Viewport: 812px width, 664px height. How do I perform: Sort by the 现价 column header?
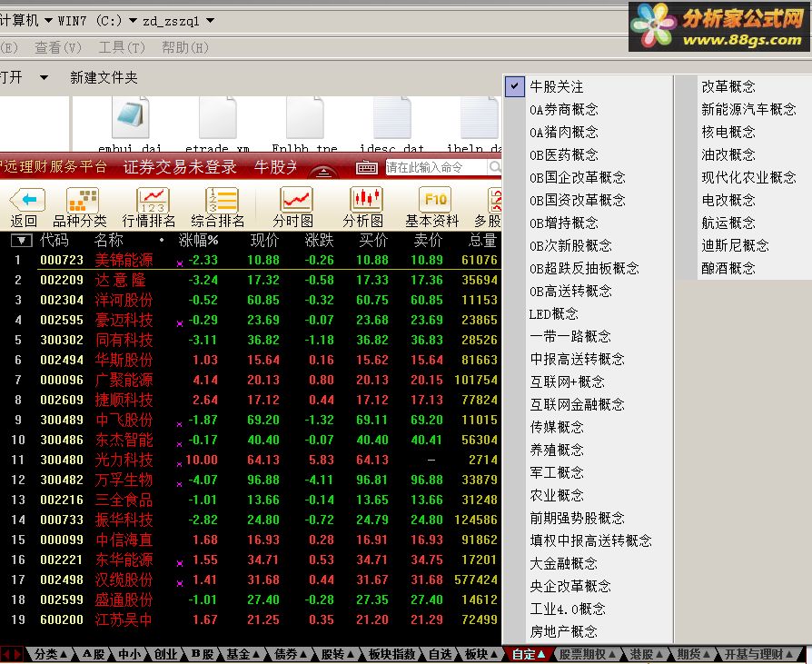pyautogui.click(x=264, y=241)
